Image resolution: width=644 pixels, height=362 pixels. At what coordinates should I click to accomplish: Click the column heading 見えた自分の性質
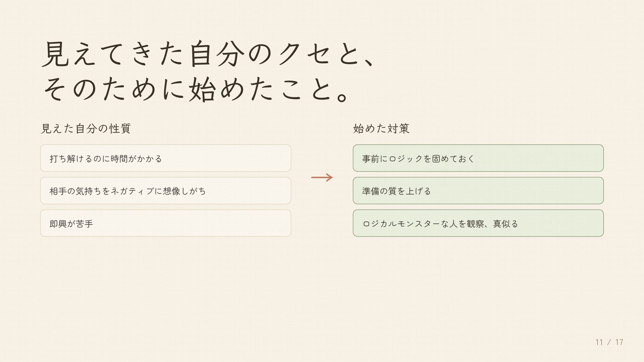click(x=86, y=128)
